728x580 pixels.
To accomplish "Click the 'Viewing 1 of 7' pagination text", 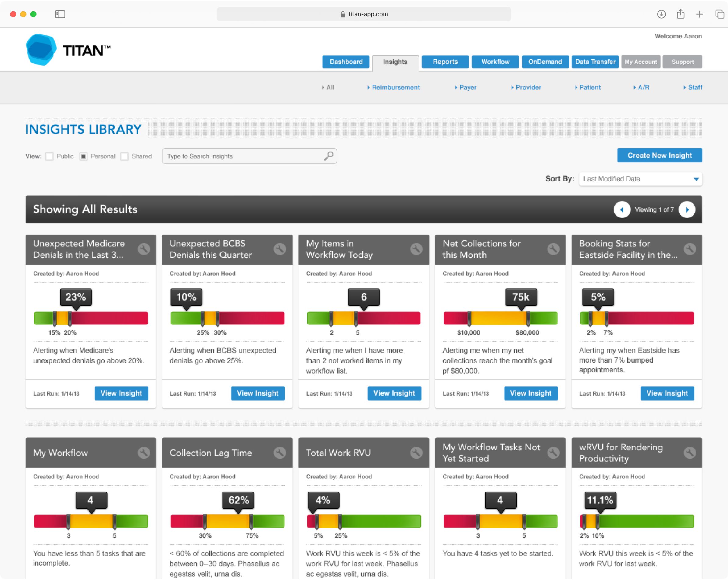I will pos(654,210).
